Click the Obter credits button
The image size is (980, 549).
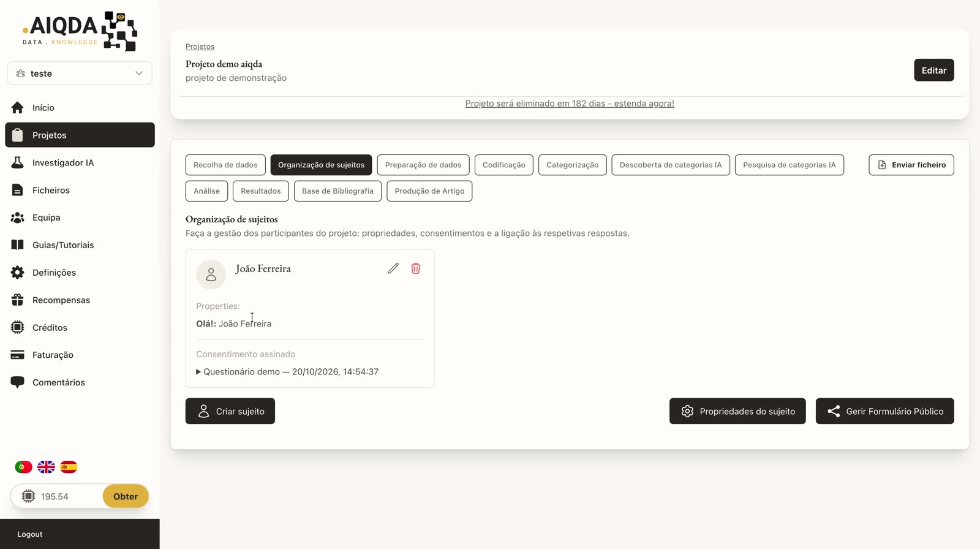pos(126,496)
